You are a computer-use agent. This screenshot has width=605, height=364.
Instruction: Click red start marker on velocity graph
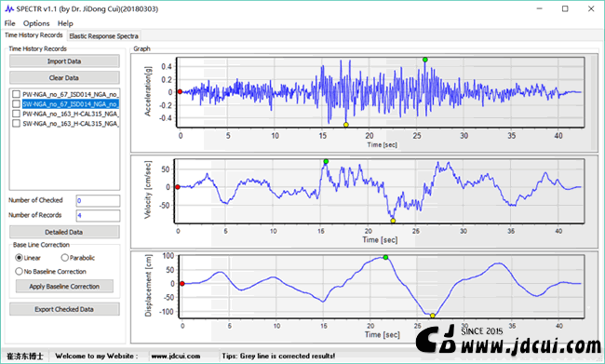pyautogui.click(x=178, y=187)
